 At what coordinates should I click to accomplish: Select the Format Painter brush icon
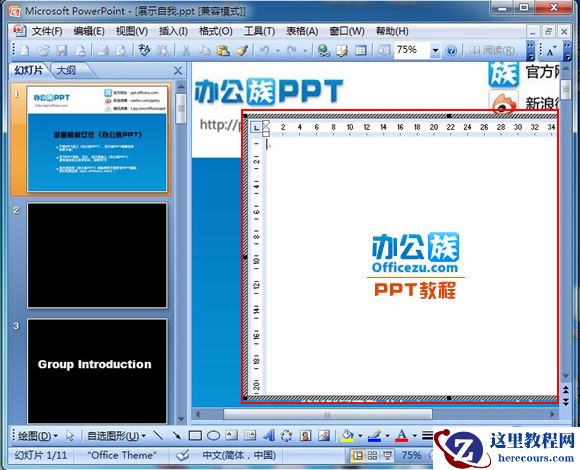click(242, 50)
